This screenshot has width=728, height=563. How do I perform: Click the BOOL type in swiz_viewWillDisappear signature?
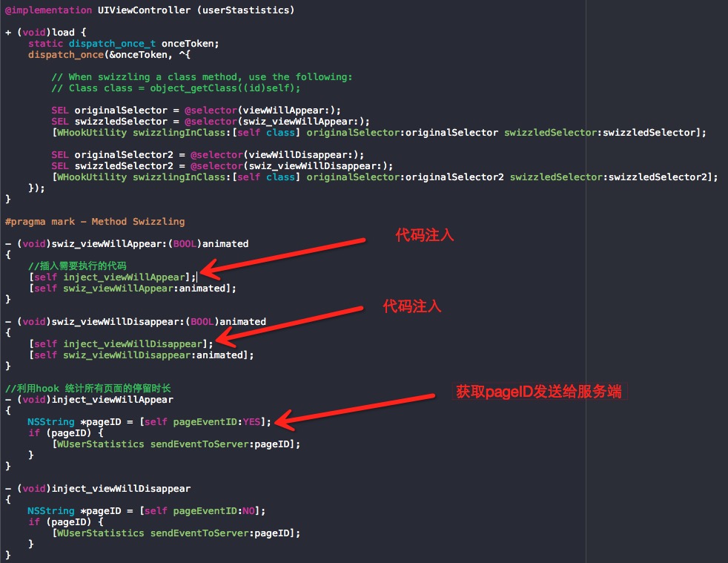[x=202, y=322]
